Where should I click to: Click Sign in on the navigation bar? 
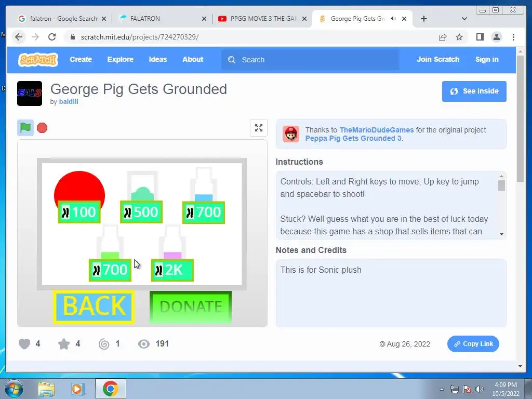point(486,59)
